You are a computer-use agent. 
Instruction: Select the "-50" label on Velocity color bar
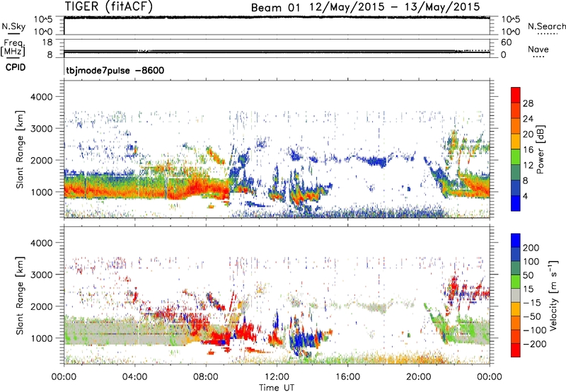click(532, 316)
